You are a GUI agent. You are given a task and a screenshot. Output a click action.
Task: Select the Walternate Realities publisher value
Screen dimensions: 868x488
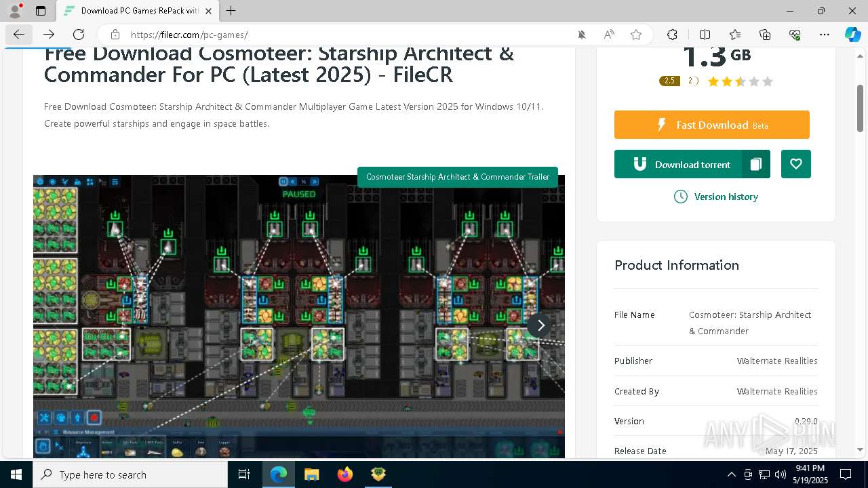777,361
